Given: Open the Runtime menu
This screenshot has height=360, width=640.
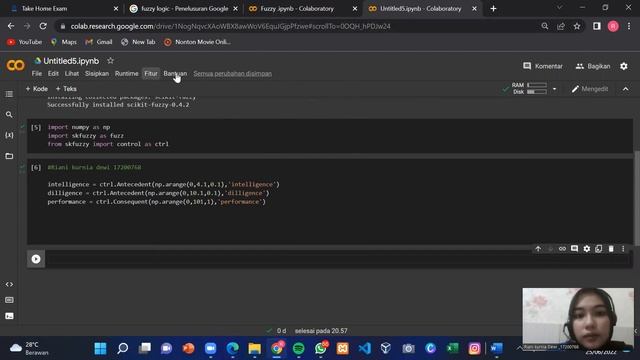Looking at the screenshot, I should 127,73.
